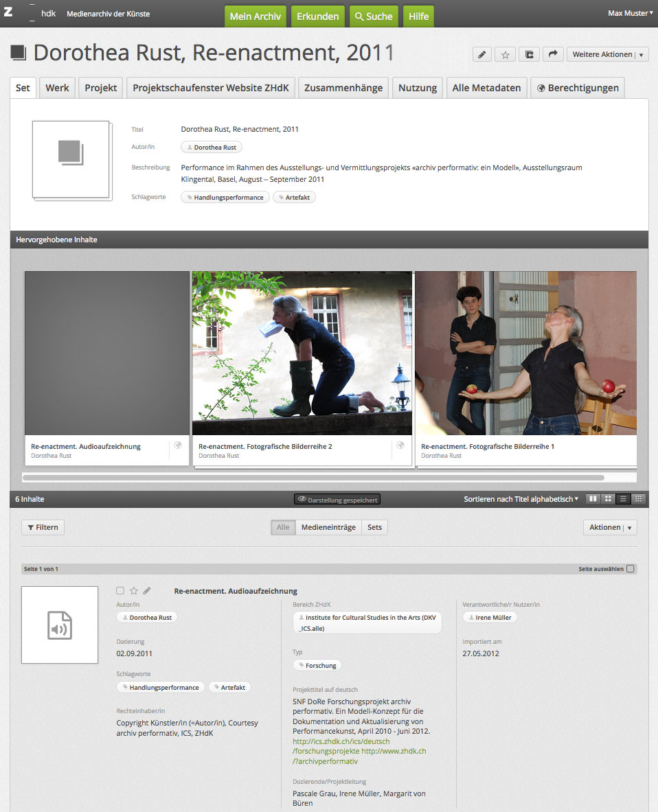The width and height of the screenshot is (658, 812).
Task: Open the Berechtigungen tab
Action: [577, 88]
